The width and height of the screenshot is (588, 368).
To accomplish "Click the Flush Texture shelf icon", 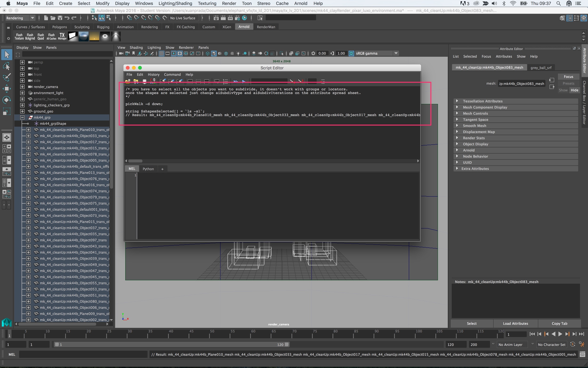I will pos(19,36).
